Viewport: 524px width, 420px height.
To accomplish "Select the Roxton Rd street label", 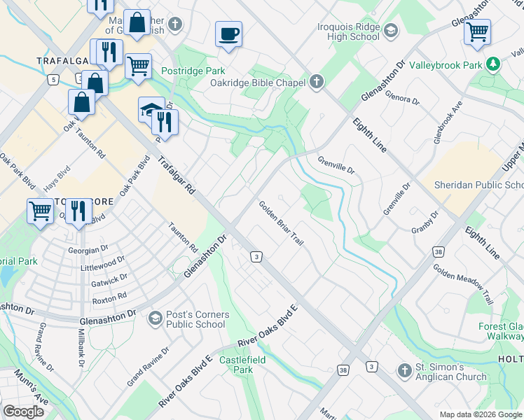I will 109,297.
